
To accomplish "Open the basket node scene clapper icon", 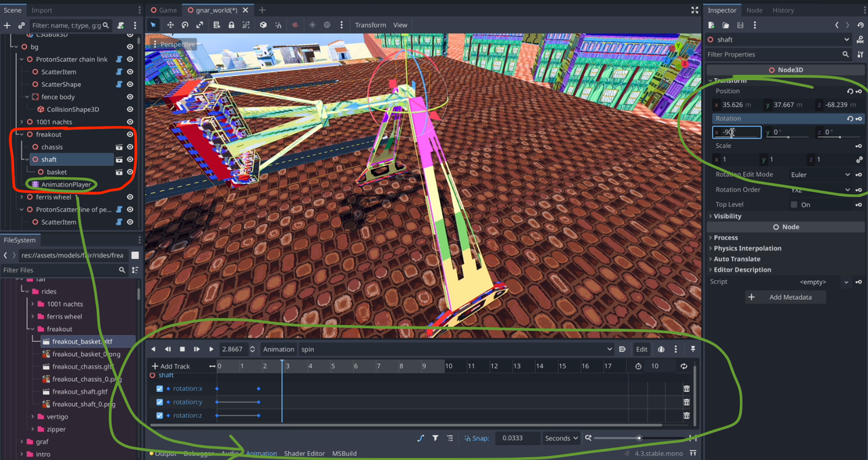I will point(119,172).
